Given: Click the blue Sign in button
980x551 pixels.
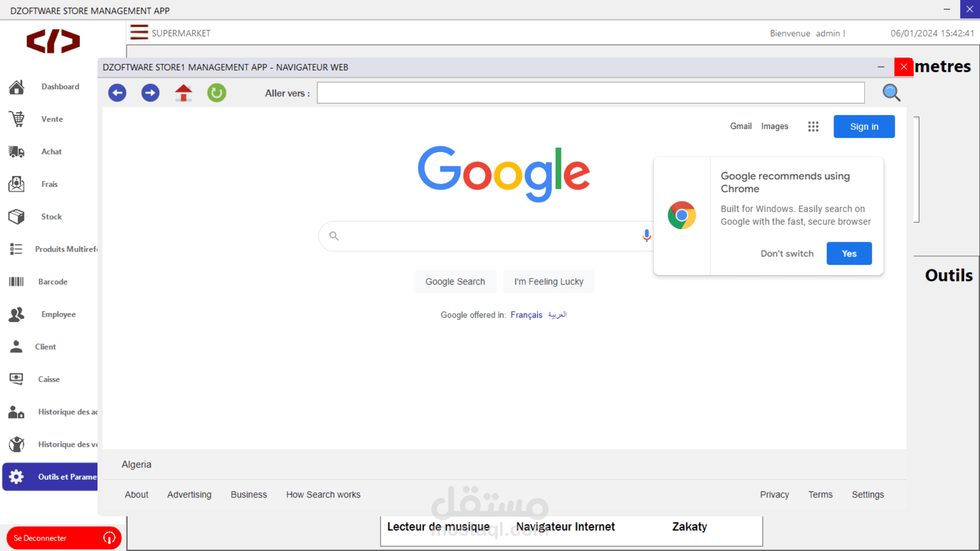Looking at the screenshot, I should tap(864, 127).
